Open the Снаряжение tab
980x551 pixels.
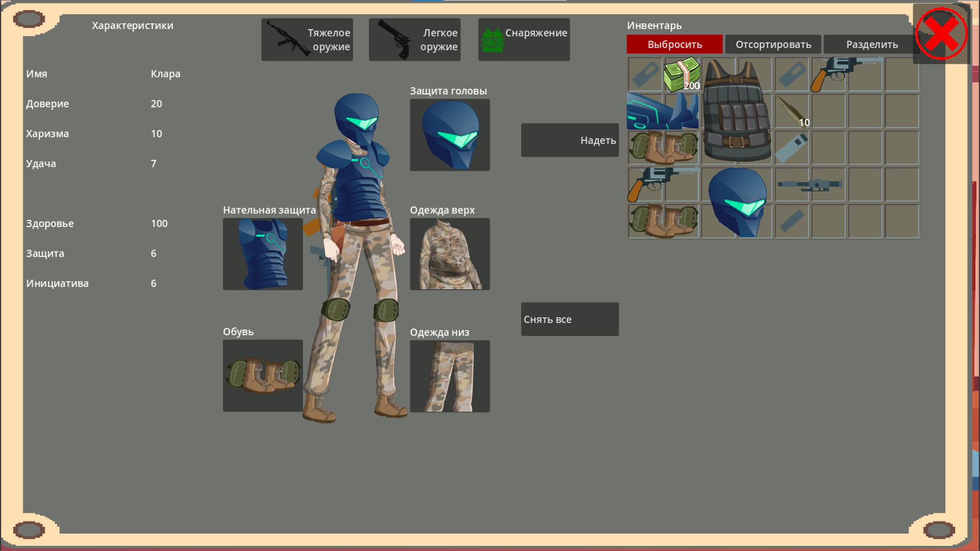tap(524, 39)
